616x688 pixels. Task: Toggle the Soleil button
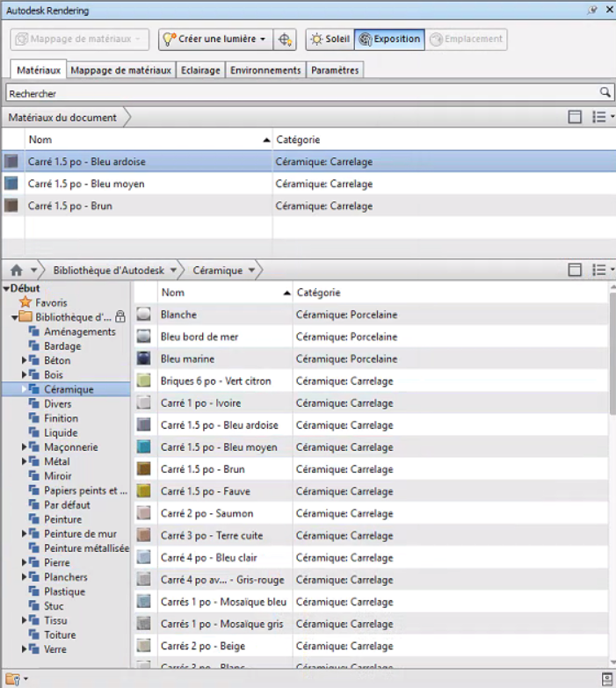pyautogui.click(x=330, y=40)
